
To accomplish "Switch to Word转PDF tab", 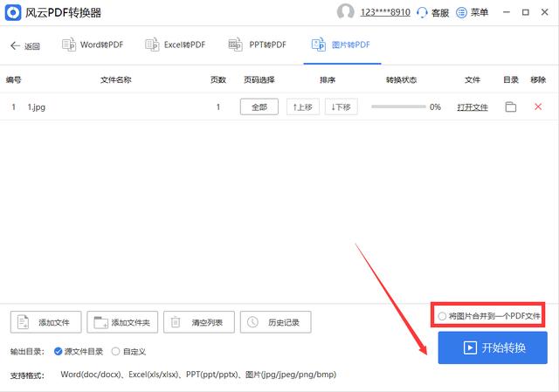I will point(93,45).
